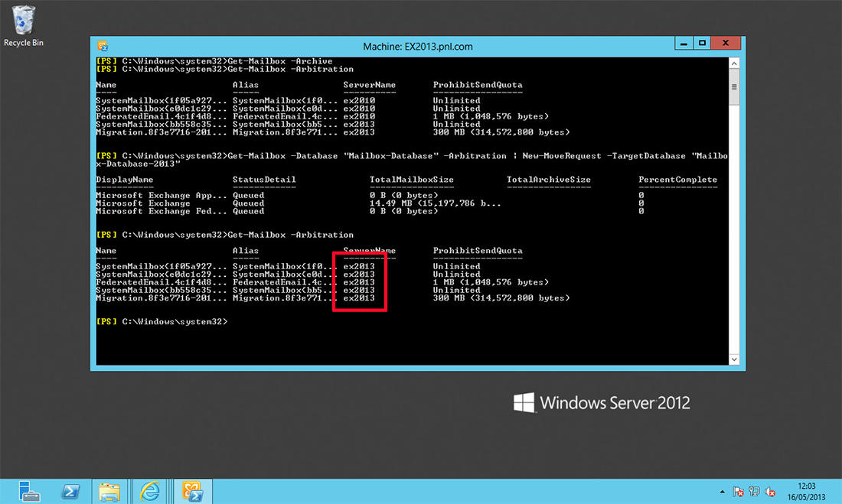Click the 'TotalMailboxSize' column header
The width and height of the screenshot is (842, 504).
(411, 180)
